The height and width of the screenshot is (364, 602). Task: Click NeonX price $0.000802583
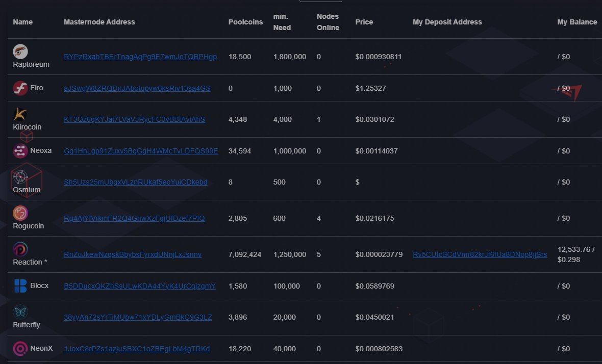pos(379,349)
